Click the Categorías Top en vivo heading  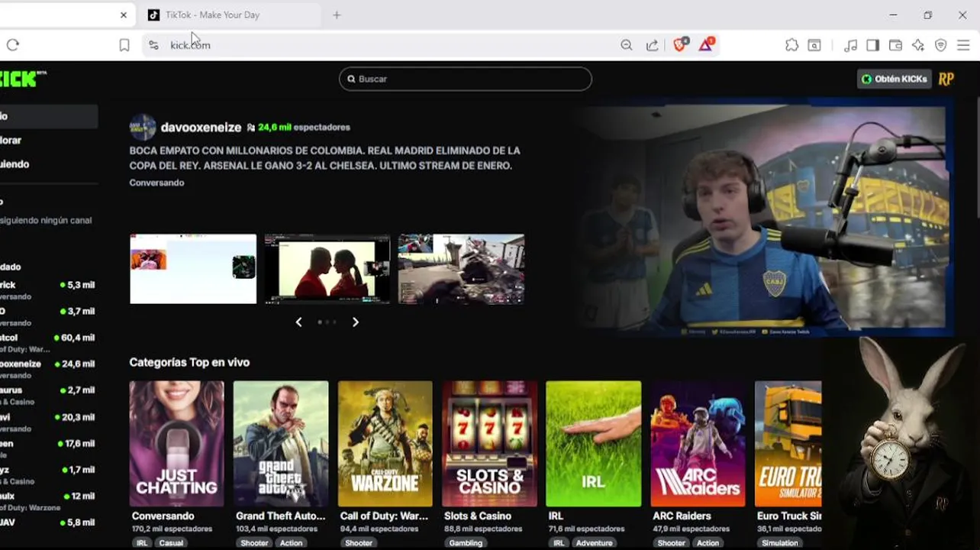pyautogui.click(x=189, y=362)
